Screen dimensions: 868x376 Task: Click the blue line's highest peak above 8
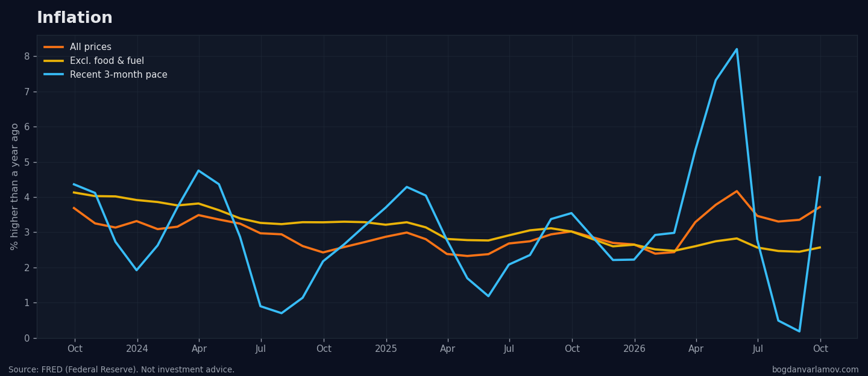(737, 49)
